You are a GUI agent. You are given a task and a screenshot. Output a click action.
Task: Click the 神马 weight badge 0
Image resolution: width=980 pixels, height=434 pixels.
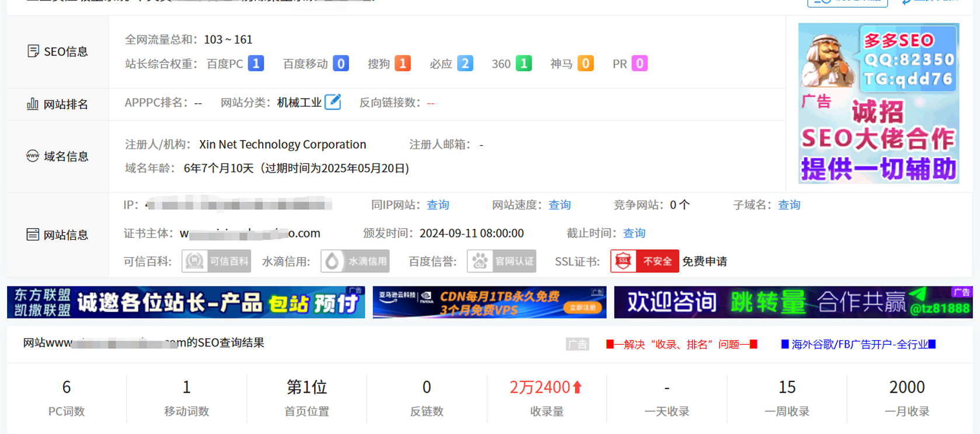pyautogui.click(x=585, y=63)
